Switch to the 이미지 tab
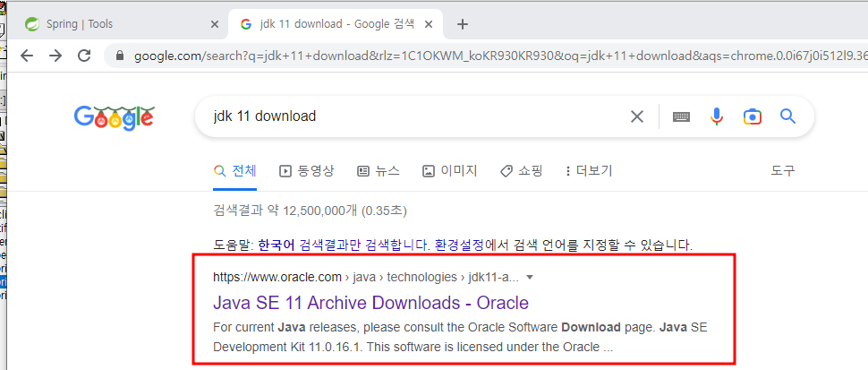 tap(449, 170)
